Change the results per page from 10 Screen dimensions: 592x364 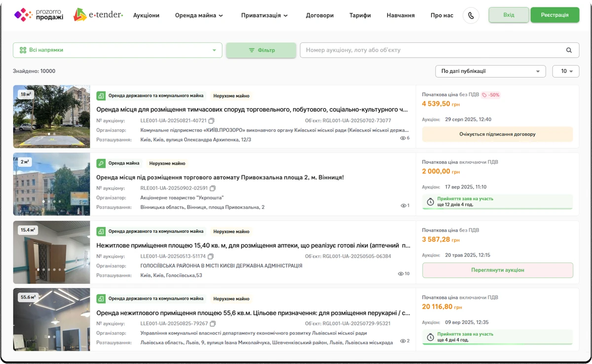tap(565, 72)
